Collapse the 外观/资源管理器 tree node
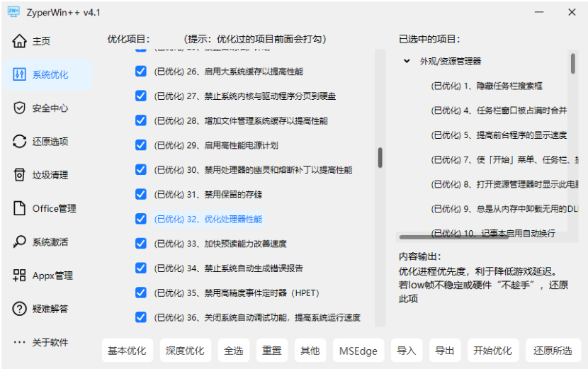 click(407, 62)
